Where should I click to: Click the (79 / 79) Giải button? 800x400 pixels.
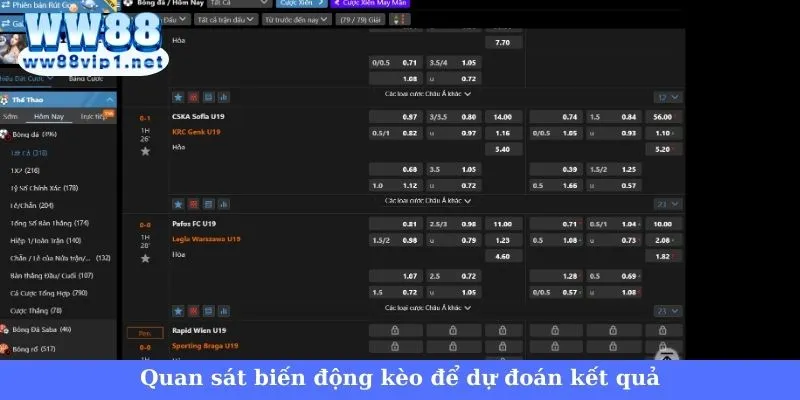click(x=360, y=19)
